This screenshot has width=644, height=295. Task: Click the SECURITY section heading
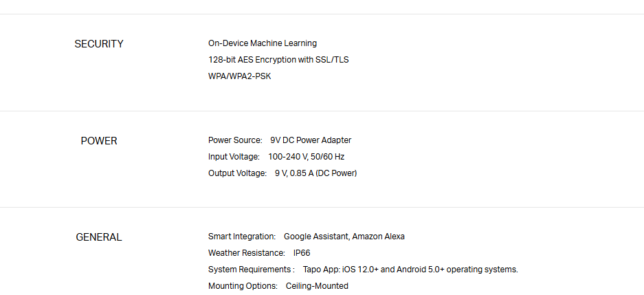click(99, 44)
